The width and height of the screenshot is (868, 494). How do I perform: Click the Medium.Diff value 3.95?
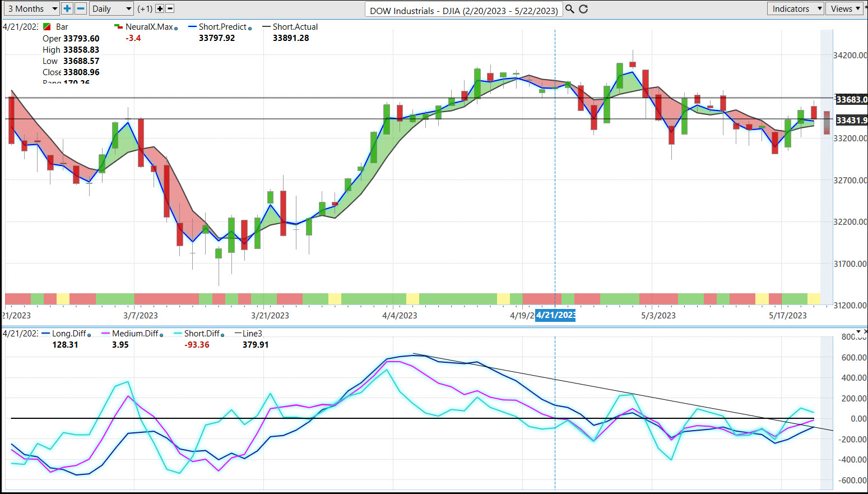click(x=120, y=345)
